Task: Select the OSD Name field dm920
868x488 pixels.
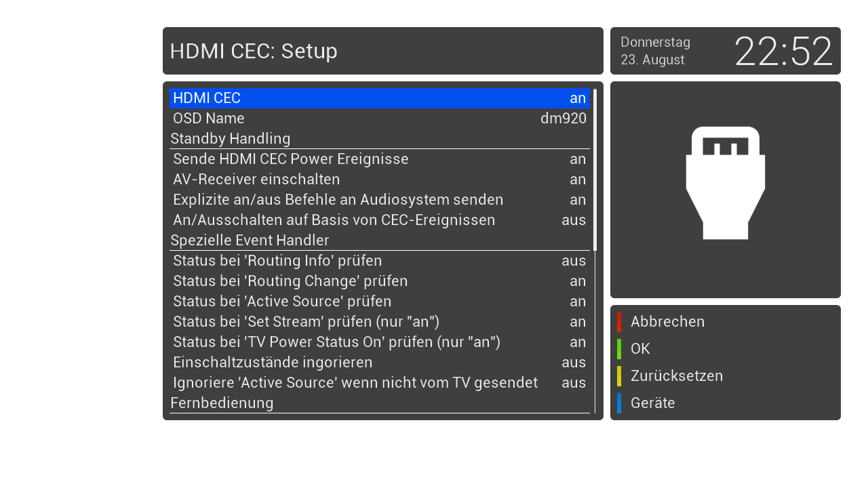Action: click(379, 119)
